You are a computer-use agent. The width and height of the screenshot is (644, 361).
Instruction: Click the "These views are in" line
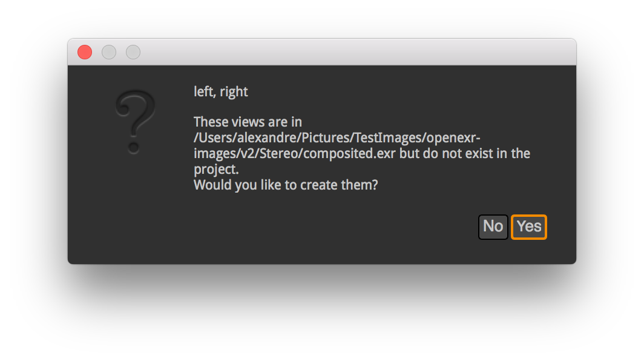(248, 122)
